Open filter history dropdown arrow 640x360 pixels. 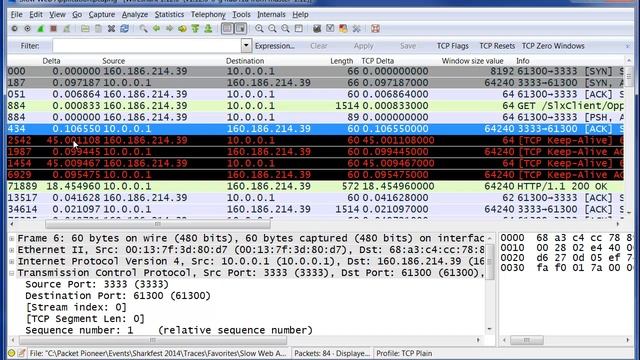[x=246, y=46]
